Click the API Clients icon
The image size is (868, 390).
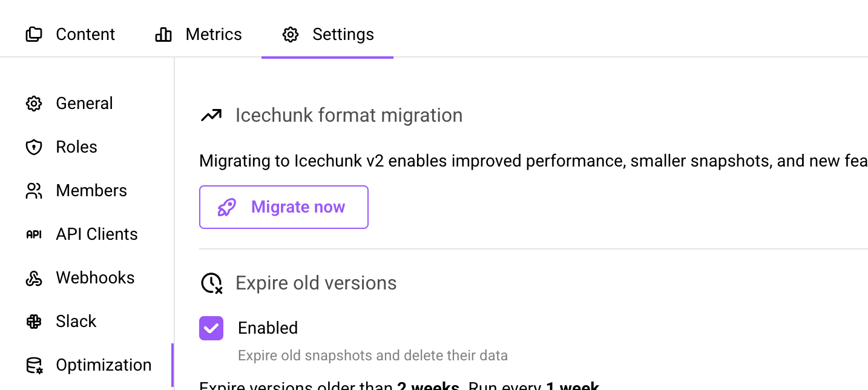34,234
